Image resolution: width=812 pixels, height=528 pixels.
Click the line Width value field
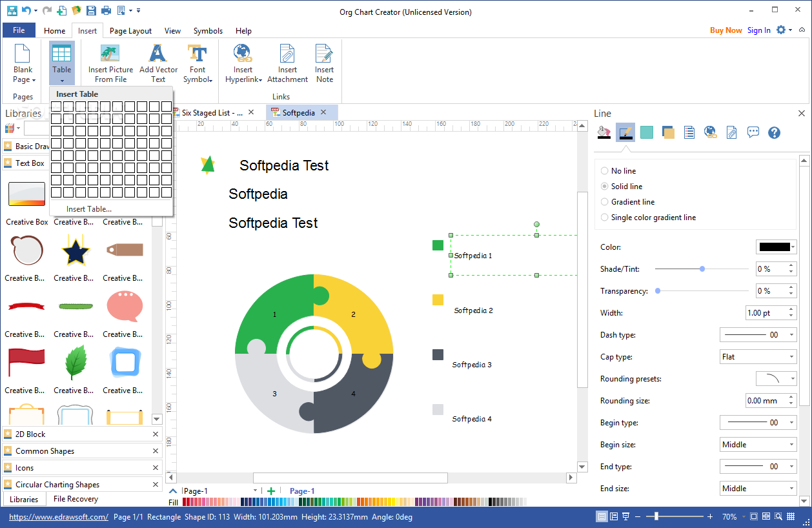tap(765, 313)
